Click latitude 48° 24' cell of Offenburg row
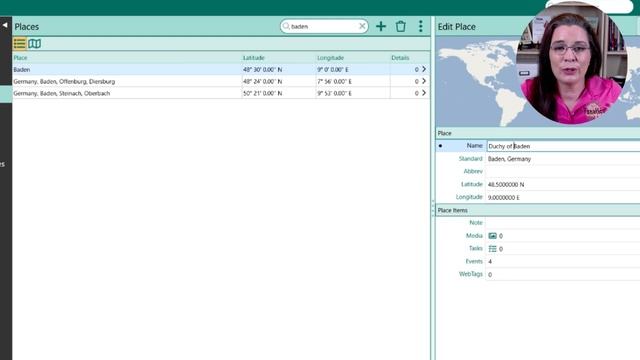 point(279,82)
